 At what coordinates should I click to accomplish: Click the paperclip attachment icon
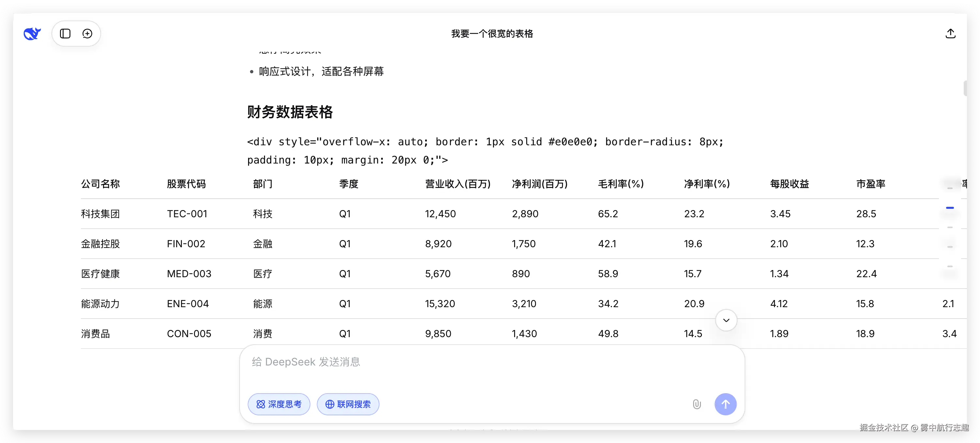(697, 404)
